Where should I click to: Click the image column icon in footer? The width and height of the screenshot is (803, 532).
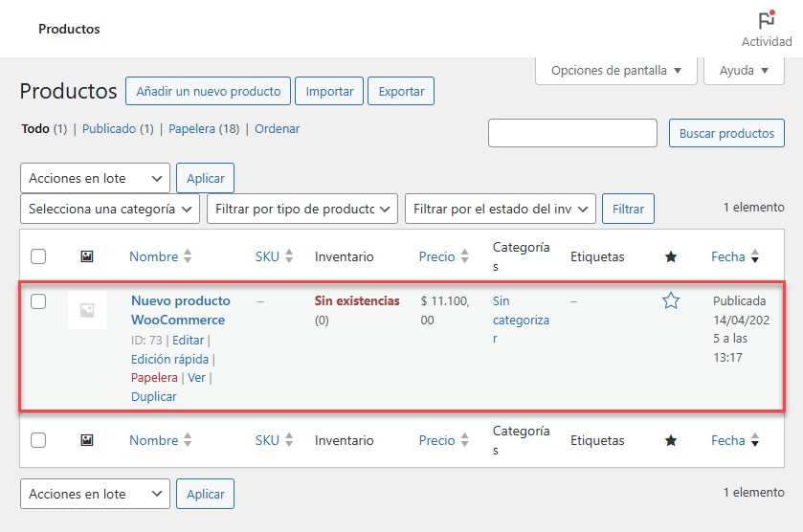click(87, 440)
